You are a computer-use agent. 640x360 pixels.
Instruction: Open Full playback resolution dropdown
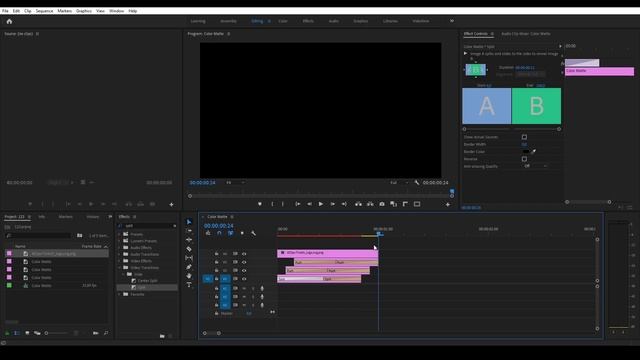point(399,182)
